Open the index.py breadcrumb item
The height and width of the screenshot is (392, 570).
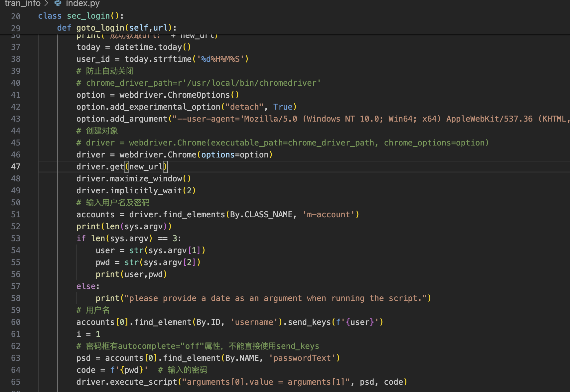(x=83, y=3)
